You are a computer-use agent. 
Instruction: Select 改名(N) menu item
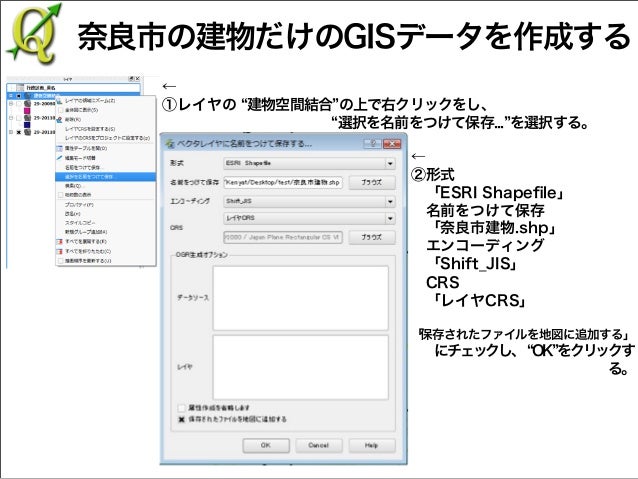click(106, 214)
